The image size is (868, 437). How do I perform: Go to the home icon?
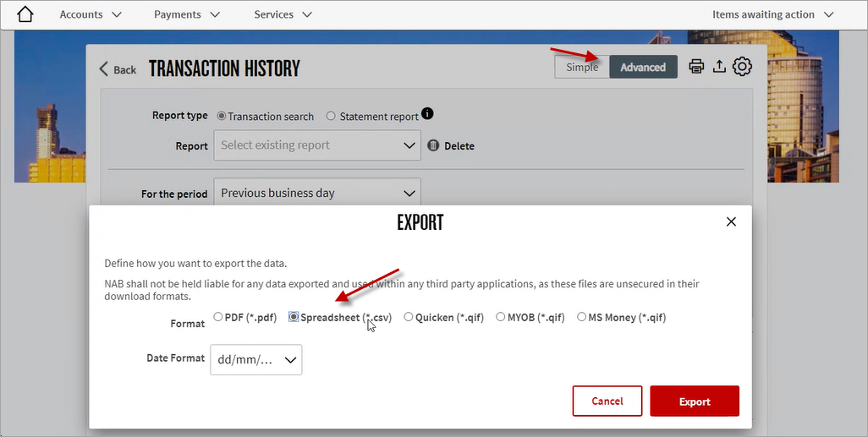(25, 14)
